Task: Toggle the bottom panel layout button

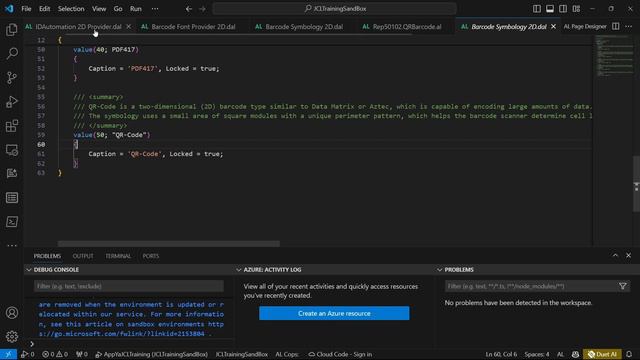Action: tap(550, 9)
